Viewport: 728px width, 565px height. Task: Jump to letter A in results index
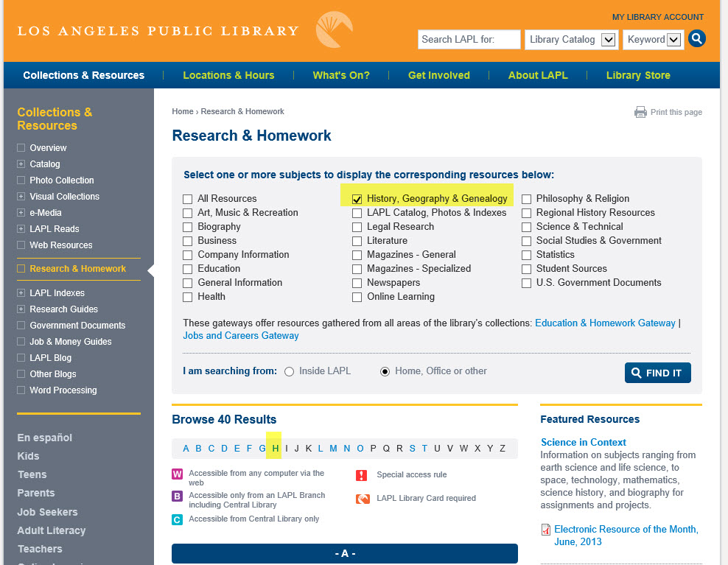click(x=186, y=449)
